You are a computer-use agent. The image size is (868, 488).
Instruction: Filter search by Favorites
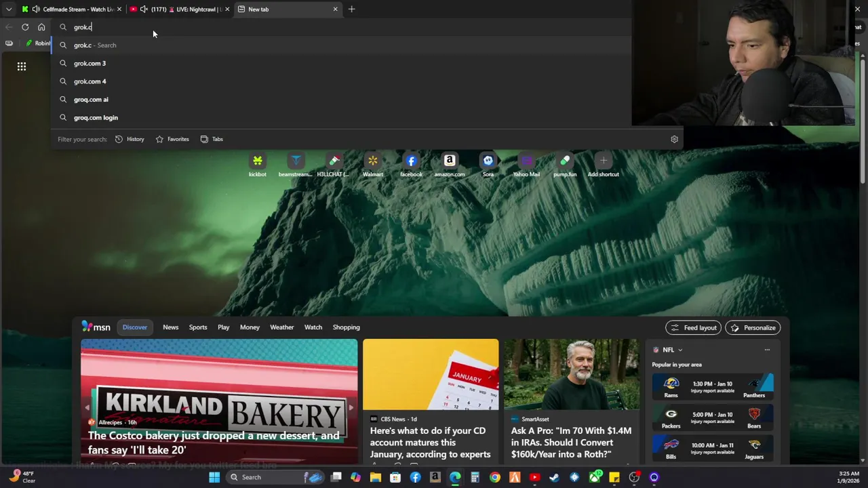coord(172,139)
